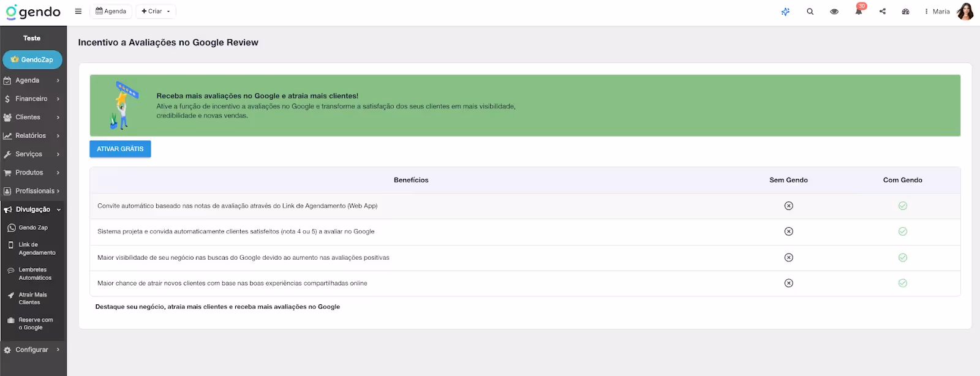
Task: Click the green check in Sistema projeta row
Action: click(x=903, y=231)
